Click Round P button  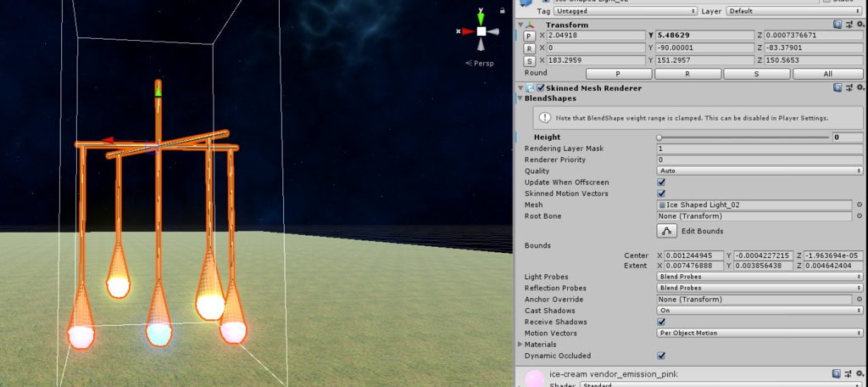coord(619,74)
